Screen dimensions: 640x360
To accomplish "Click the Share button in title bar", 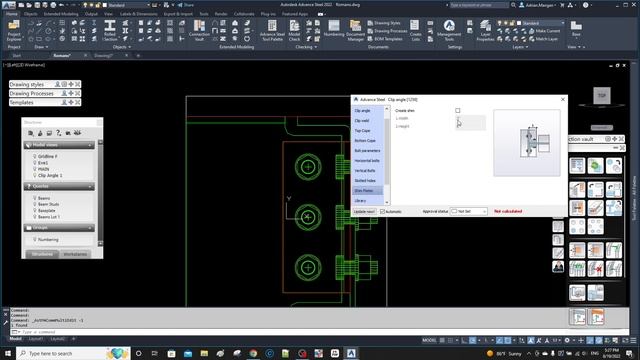I will pyautogui.click(x=186, y=5).
